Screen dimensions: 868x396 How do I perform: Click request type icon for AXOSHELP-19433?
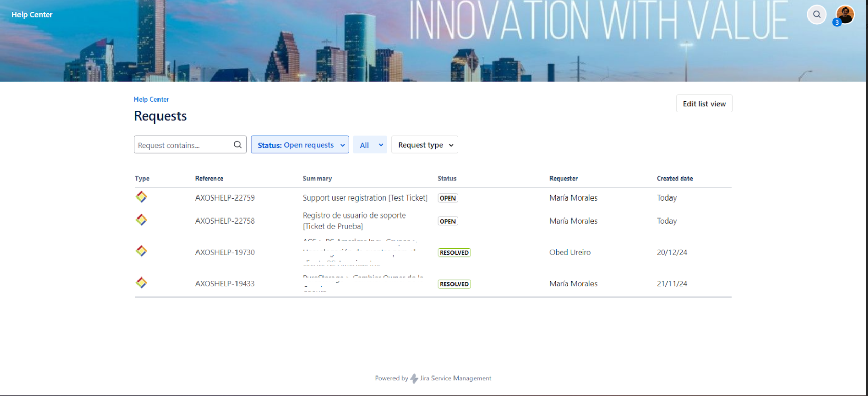click(142, 283)
